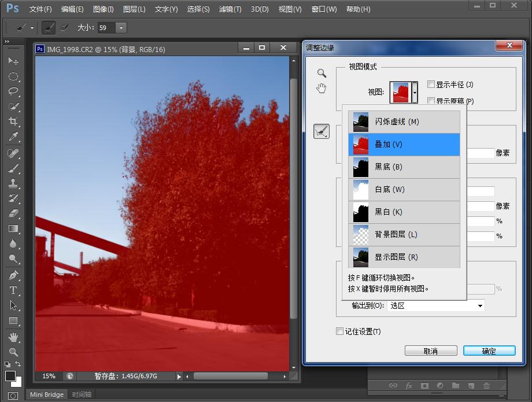Toggle the 显示原稿 (P) checkbox
532x402 pixels.
[x=431, y=101]
